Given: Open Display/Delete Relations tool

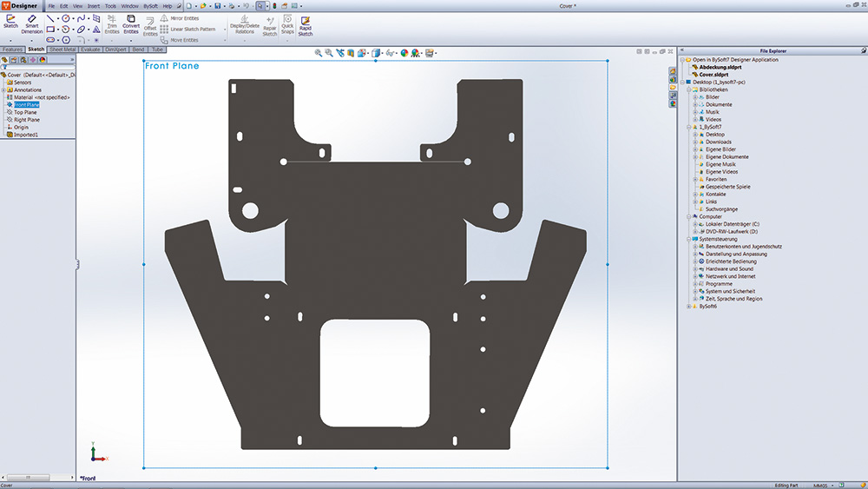Looking at the screenshot, I should coord(245,25).
